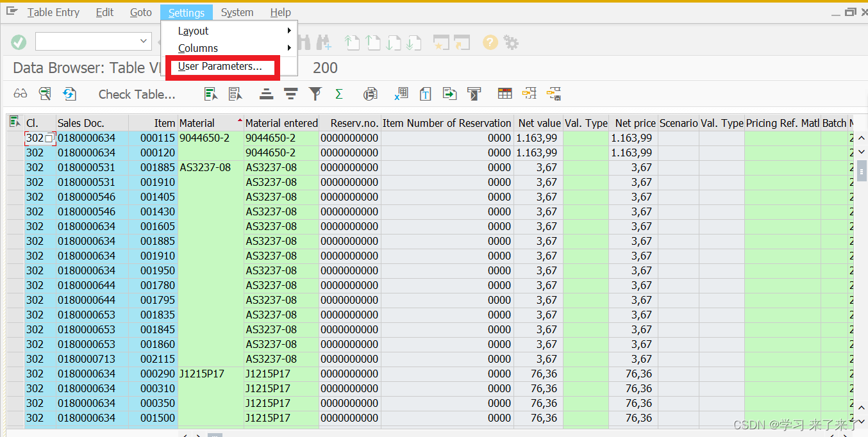
Task: Click the generate shortcut icon
Action: coord(462,42)
